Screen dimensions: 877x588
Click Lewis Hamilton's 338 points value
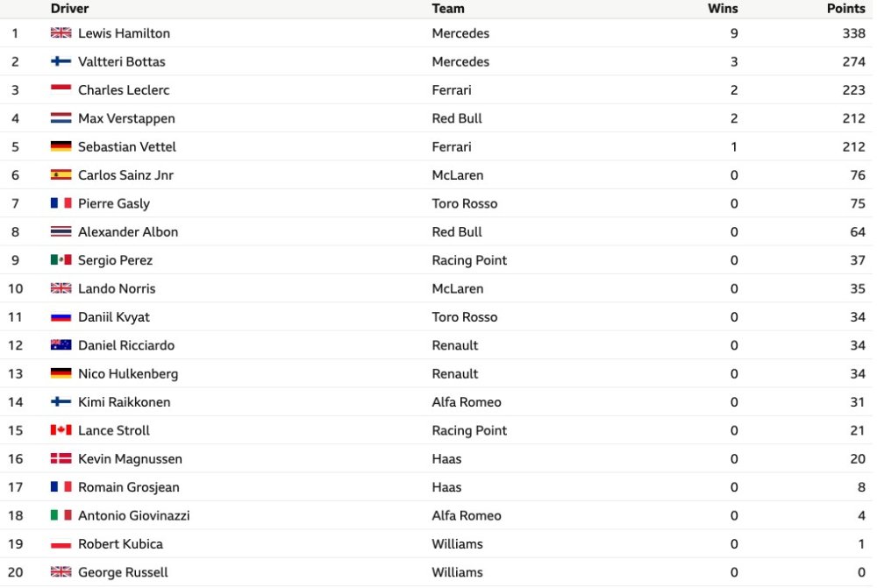click(x=854, y=33)
